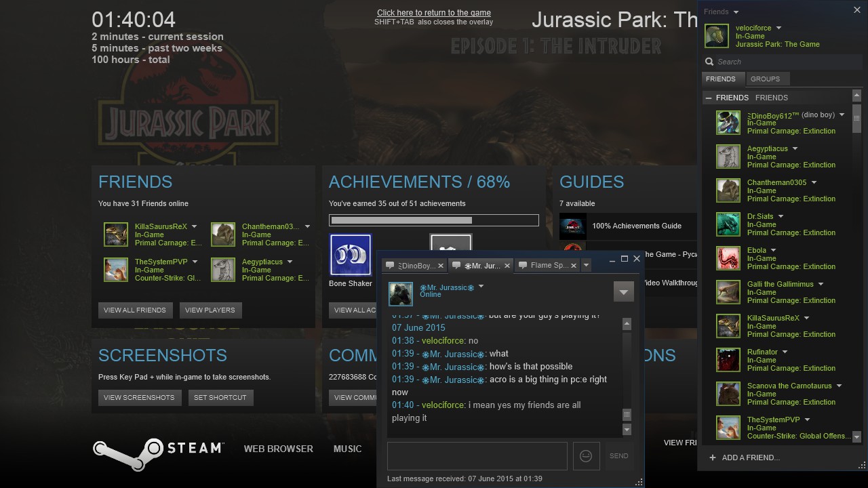Collapse the FRIENDS group in friends list
The height and width of the screenshot is (488, 868).
point(709,98)
